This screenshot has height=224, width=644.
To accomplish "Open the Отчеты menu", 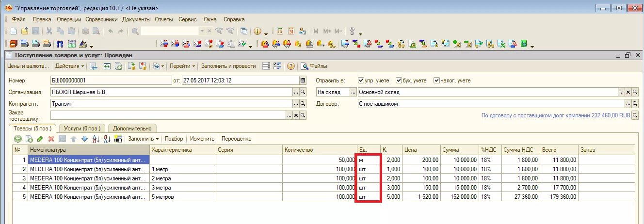I will [164, 19].
